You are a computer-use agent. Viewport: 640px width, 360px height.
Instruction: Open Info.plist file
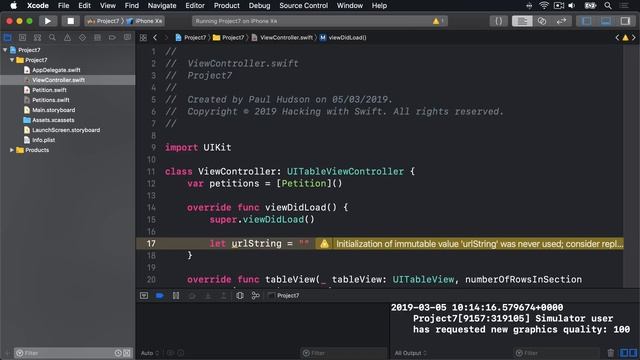[x=43, y=140]
